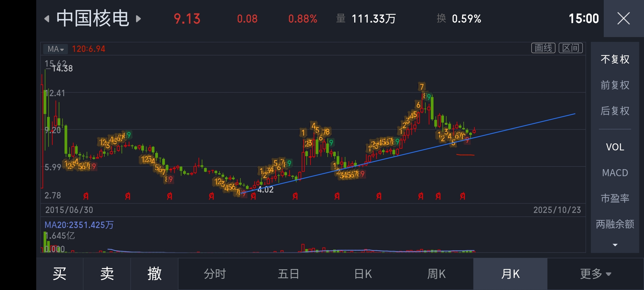Select 后复权 price adjustment option

615,111
